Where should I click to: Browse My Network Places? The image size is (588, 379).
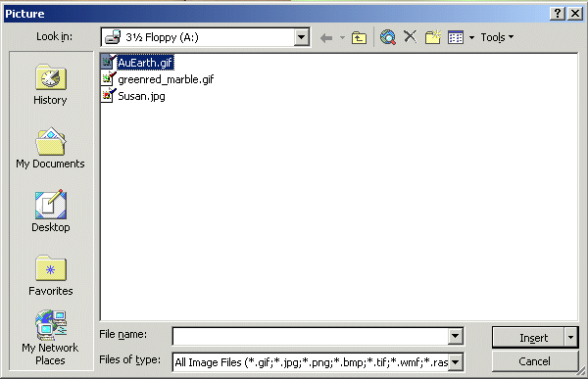(x=51, y=338)
